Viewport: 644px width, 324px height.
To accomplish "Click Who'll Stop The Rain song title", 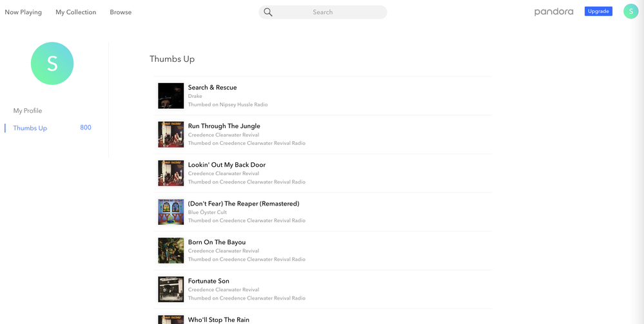I will pos(219,319).
